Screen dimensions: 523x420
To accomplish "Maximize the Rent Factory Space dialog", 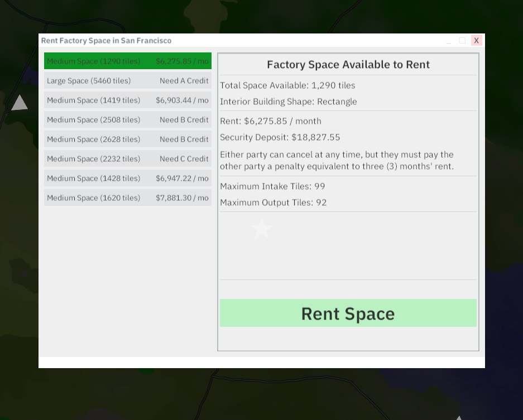I will 462,41.
